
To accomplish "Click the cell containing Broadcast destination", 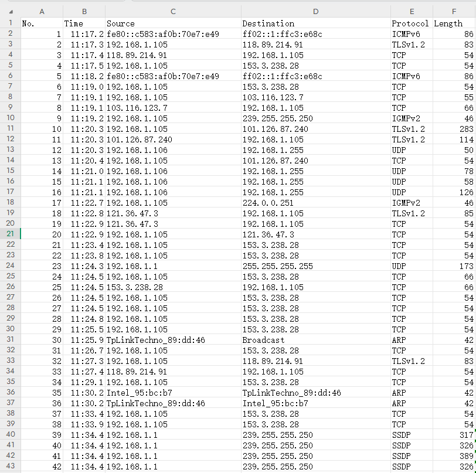I will coord(315,339).
